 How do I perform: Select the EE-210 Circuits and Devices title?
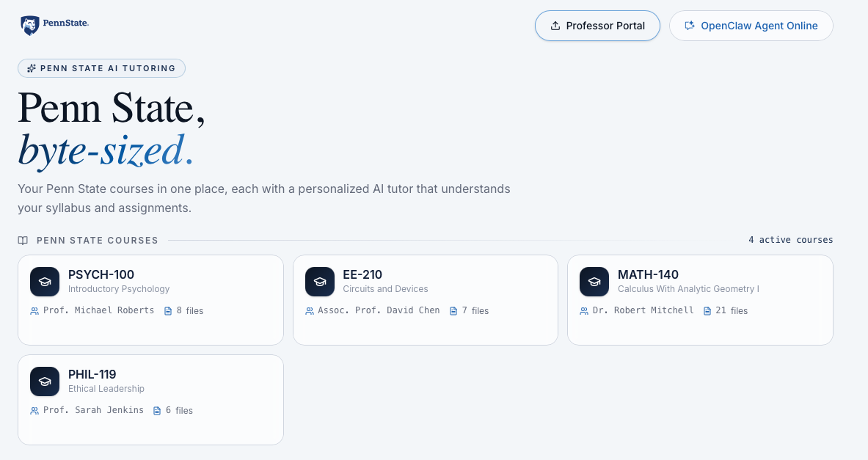(362, 275)
